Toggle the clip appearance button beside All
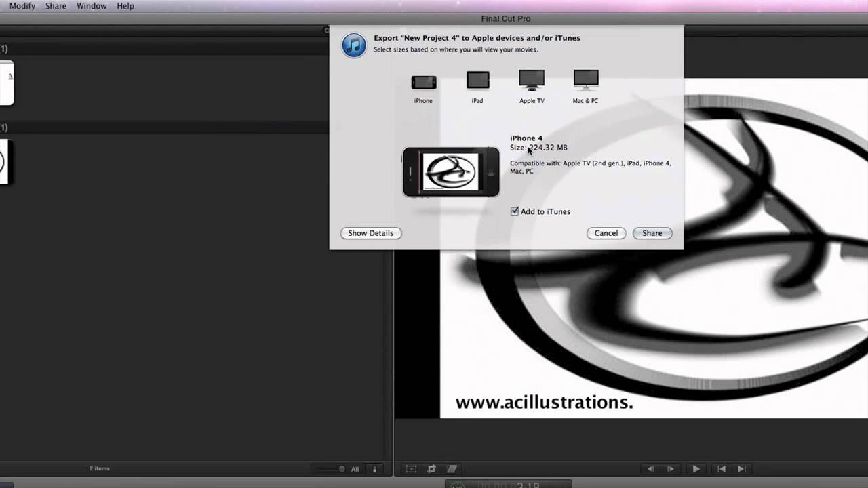This screenshot has width=868, height=488. pyautogui.click(x=374, y=469)
